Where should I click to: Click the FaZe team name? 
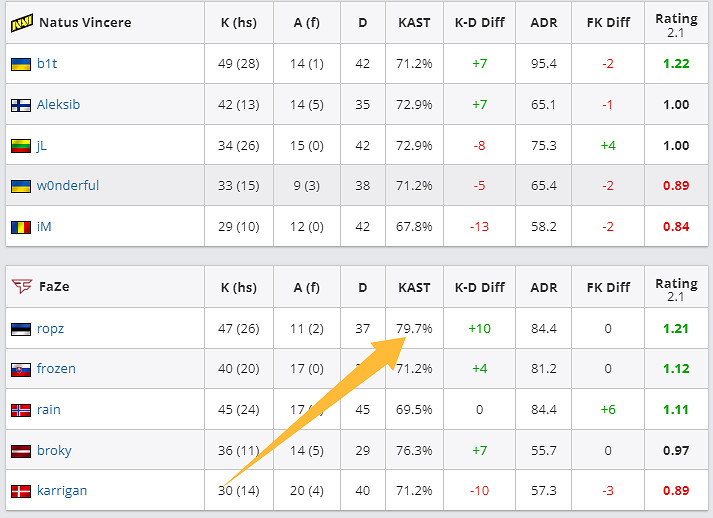pyautogui.click(x=54, y=287)
